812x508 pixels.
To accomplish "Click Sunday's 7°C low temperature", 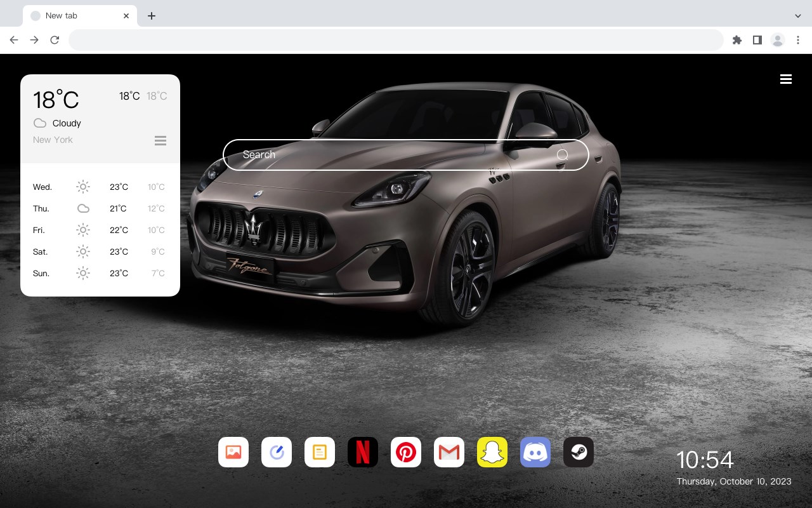I will [x=158, y=274].
